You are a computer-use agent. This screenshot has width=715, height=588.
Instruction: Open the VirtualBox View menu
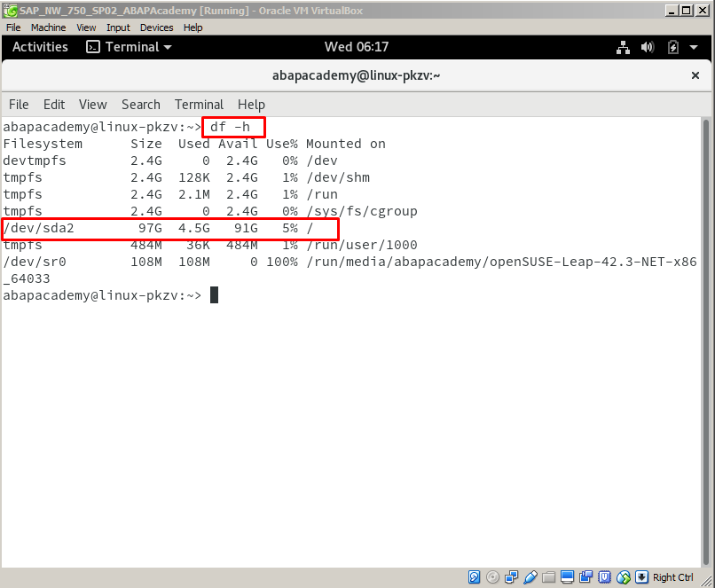pyautogui.click(x=86, y=27)
